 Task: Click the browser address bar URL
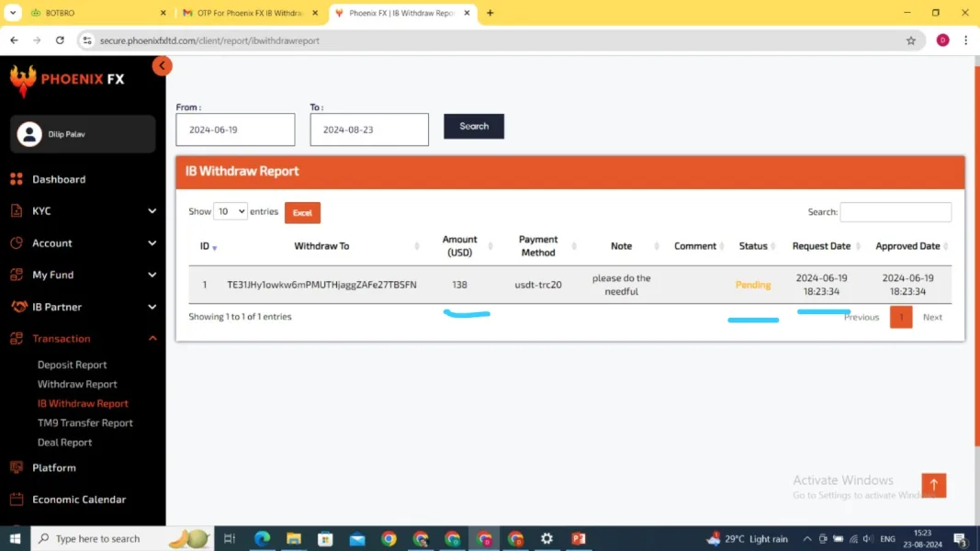click(x=209, y=40)
